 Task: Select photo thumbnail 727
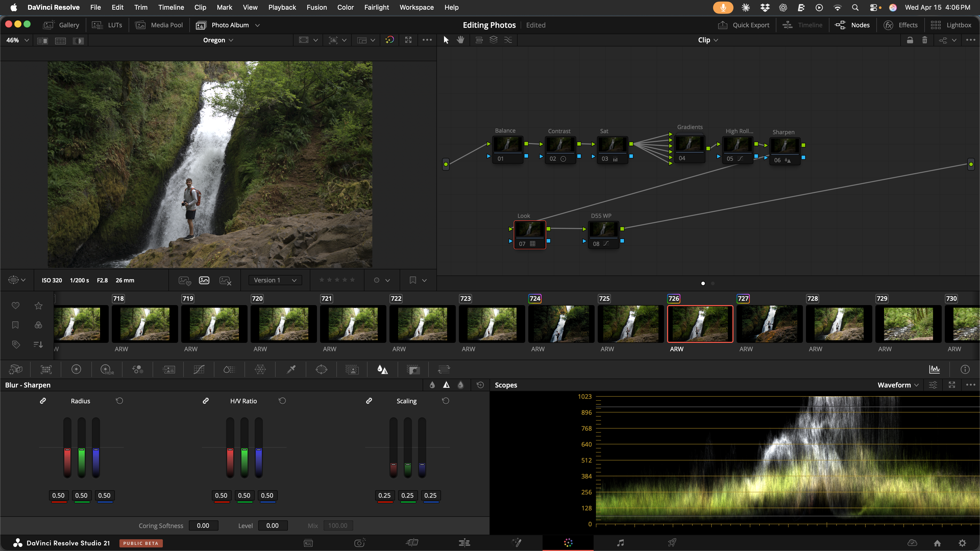pos(769,324)
